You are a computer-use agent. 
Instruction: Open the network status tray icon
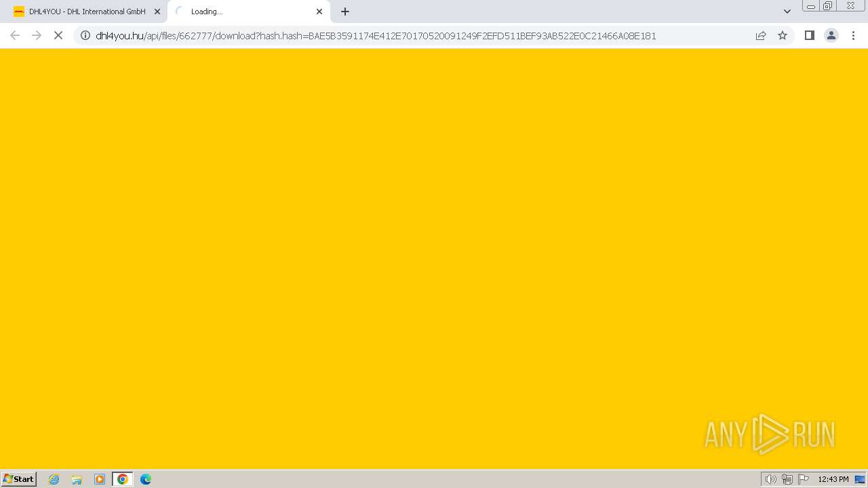tap(787, 479)
